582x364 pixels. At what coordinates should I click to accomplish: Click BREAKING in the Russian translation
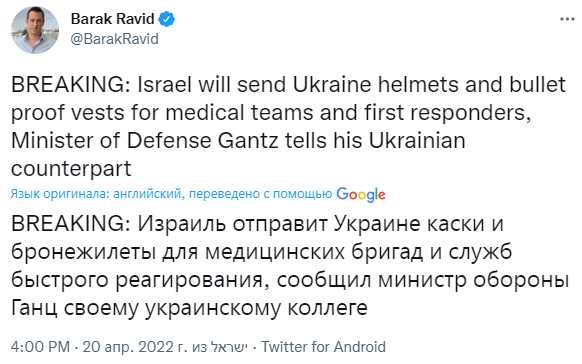(71, 224)
